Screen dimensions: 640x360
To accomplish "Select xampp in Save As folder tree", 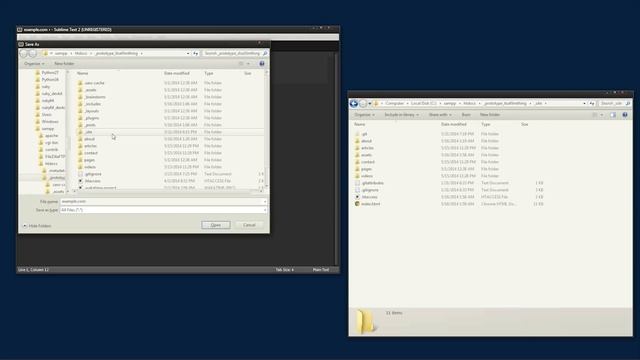I will tap(47, 129).
